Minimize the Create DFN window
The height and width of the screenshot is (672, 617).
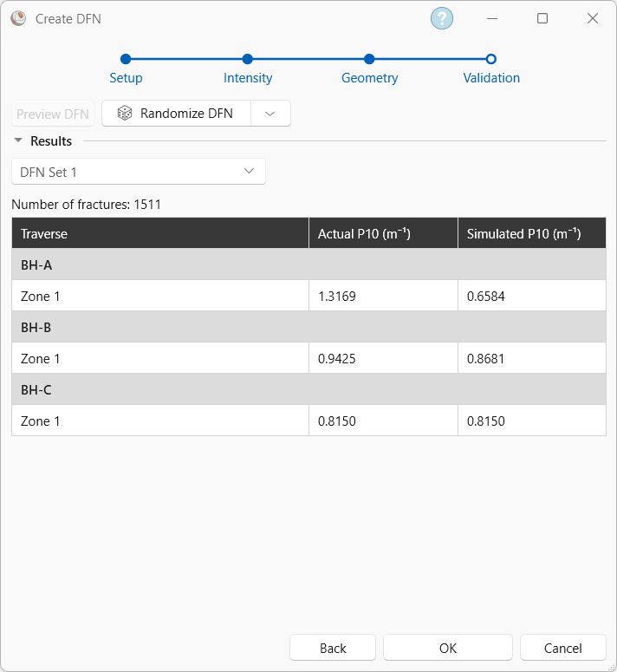(x=492, y=18)
